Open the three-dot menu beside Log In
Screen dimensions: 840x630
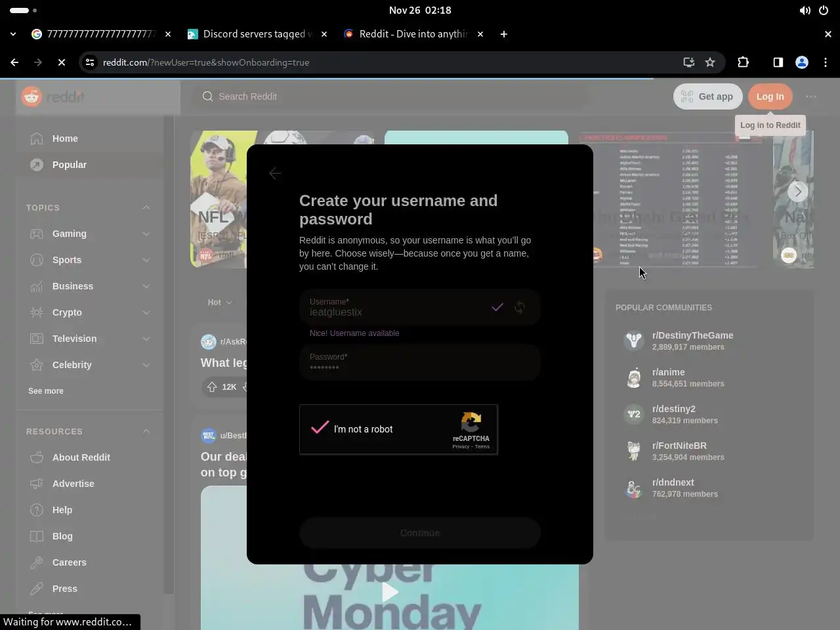click(811, 96)
